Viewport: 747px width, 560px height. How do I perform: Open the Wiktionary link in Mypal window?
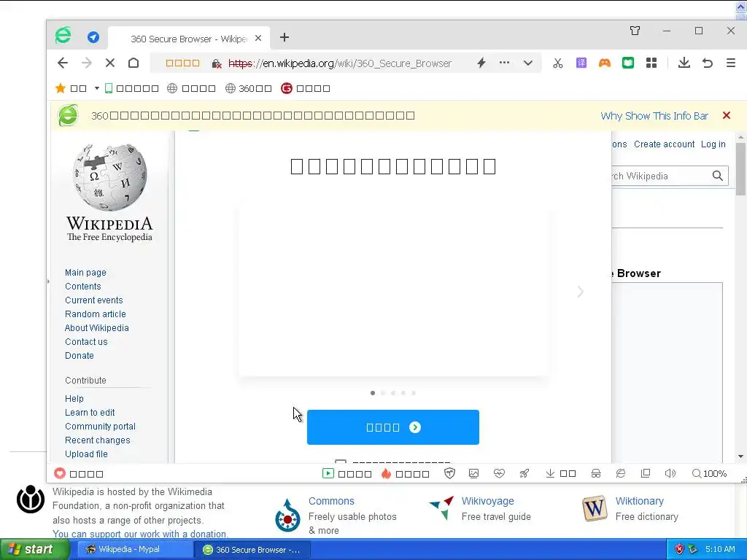[639, 501]
